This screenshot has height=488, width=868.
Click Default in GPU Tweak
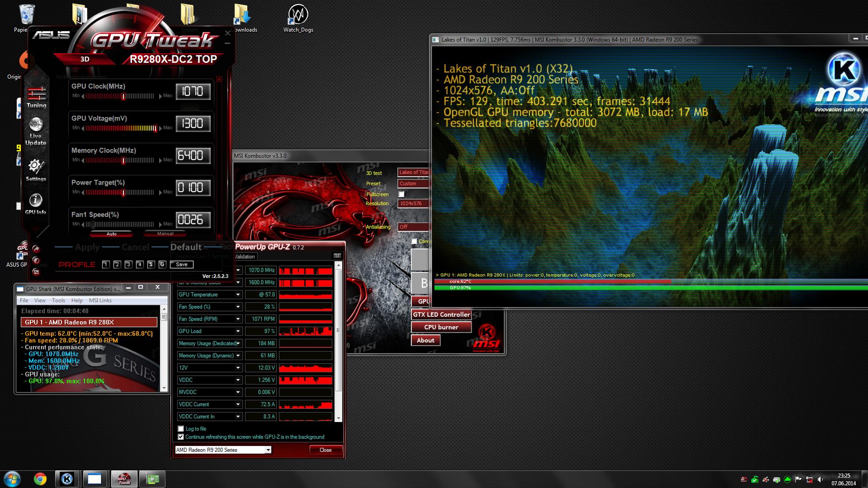[x=185, y=247]
